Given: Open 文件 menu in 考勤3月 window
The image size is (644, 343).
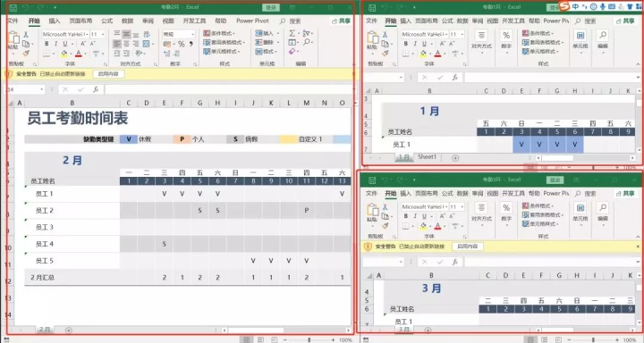Looking at the screenshot, I should [x=371, y=193].
